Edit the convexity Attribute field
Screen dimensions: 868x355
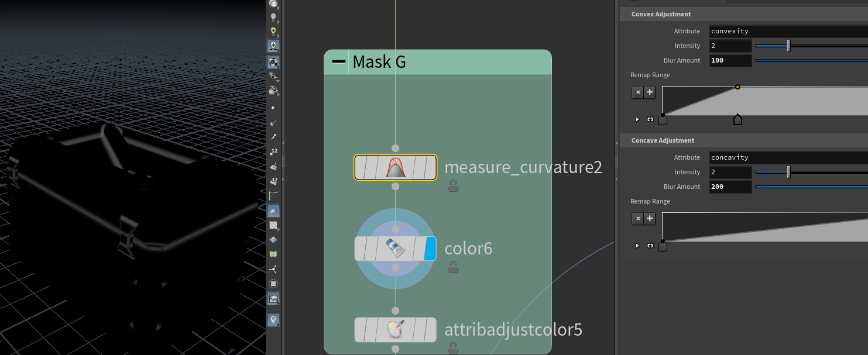pos(788,31)
